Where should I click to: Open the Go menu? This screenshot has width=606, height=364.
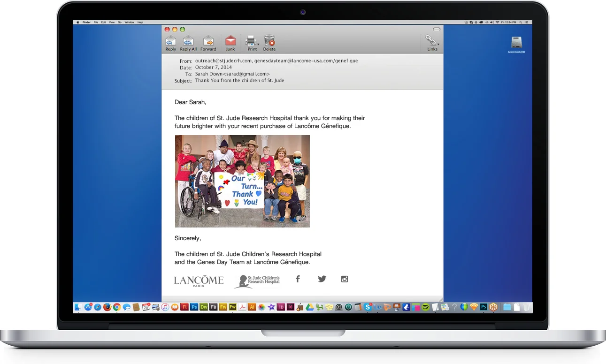pos(120,22)
